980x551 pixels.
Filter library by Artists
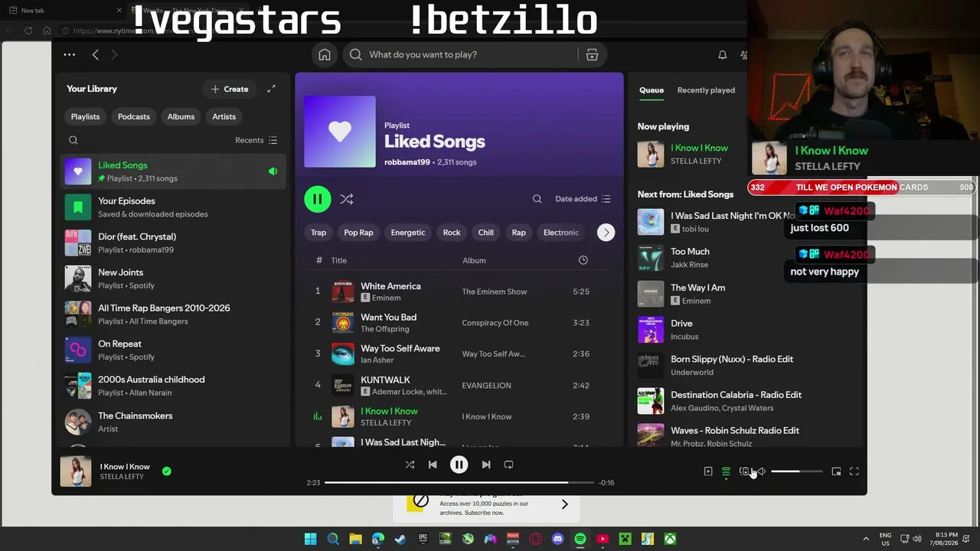[x=224, y=116]
